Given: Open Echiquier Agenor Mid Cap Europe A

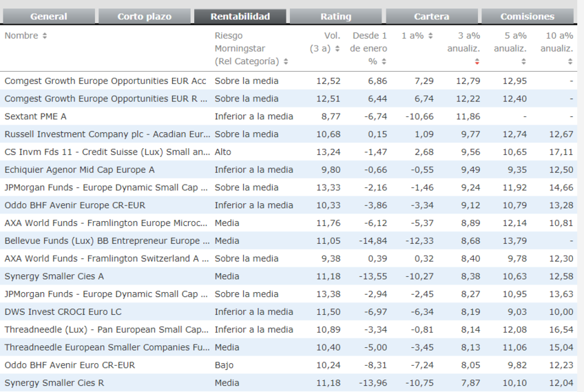Looking at the screenshot, I should point(79,170).
